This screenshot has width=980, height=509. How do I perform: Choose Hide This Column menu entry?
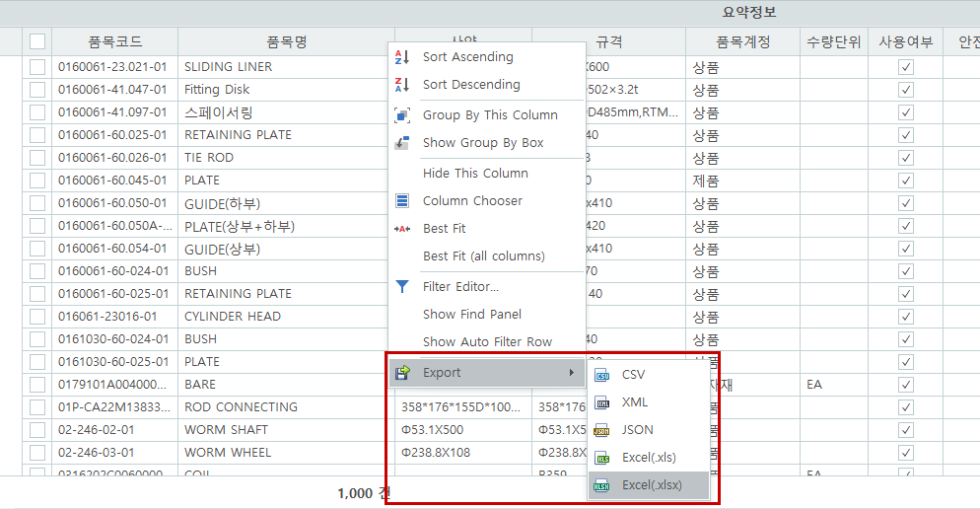[475, 173]
